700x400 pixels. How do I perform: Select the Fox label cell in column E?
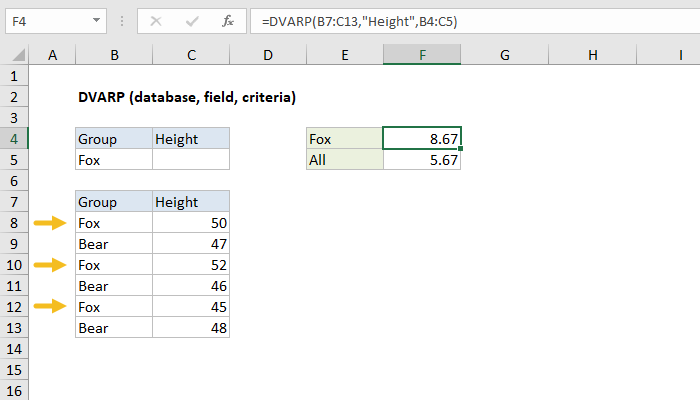(345, 139)
